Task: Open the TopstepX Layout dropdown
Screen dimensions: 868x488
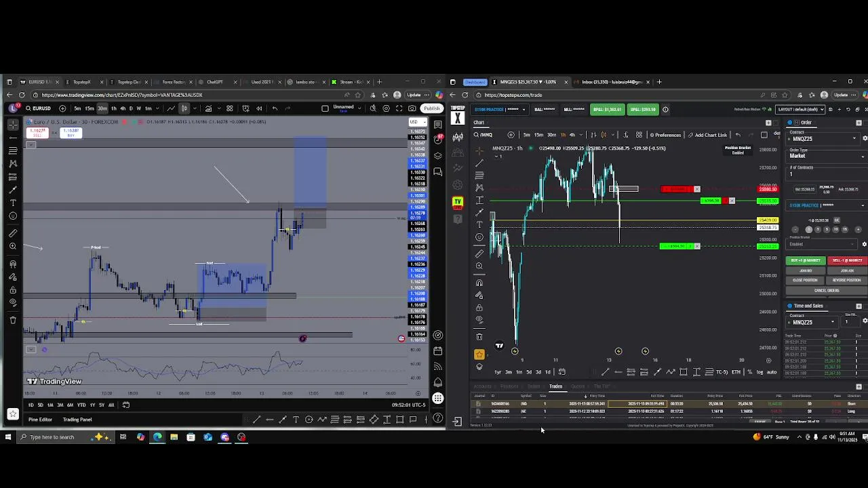Action: (x=801, y=110)
